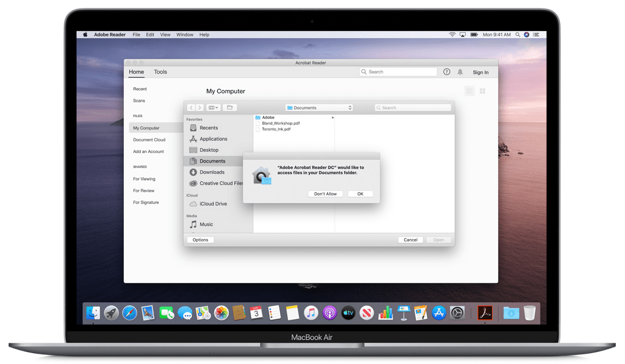Open Finder from the Dock
The image size is (625, 364).
(x=93, y=313)
